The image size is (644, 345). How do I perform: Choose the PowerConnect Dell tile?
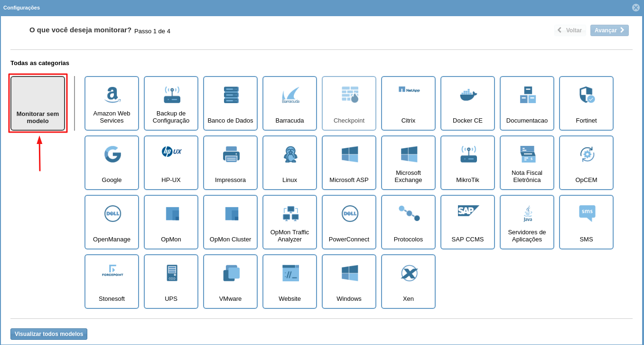349,222
